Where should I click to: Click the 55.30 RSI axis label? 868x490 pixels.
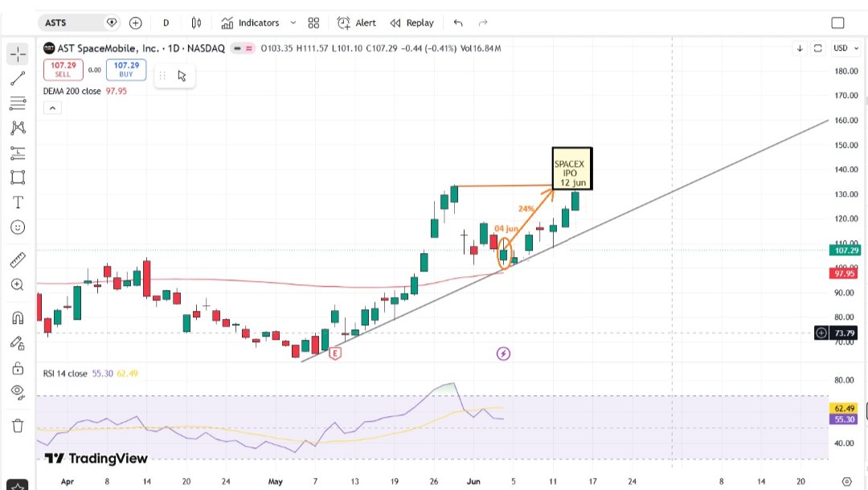pos(845,419)
